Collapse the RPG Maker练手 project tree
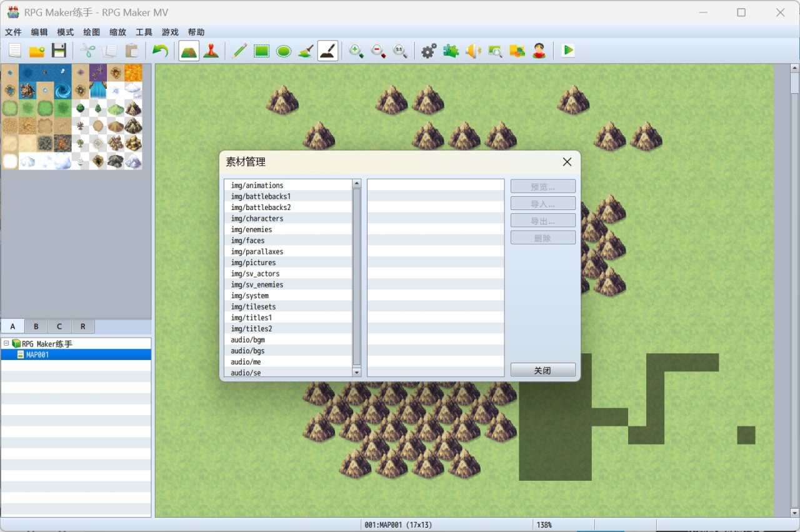Image resolution: width=800 pixels, height=532 pixels. [x=6, y=343]
